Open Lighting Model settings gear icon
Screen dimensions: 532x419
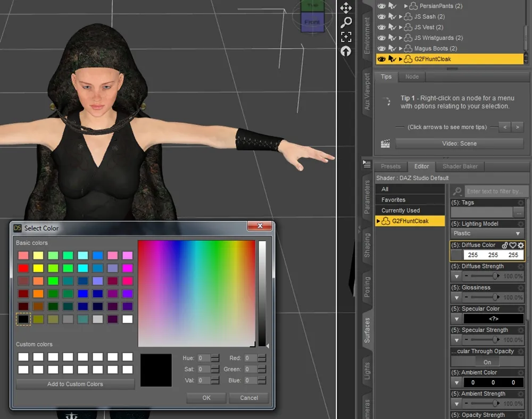tap(520, 224)
